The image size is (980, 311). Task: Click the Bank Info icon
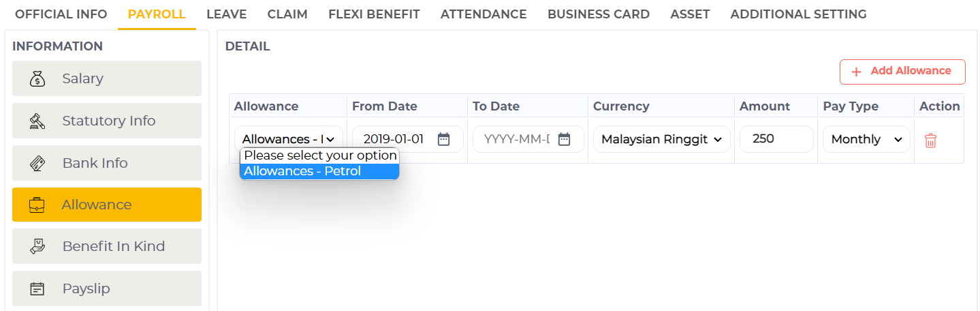(x=37, y=164)
